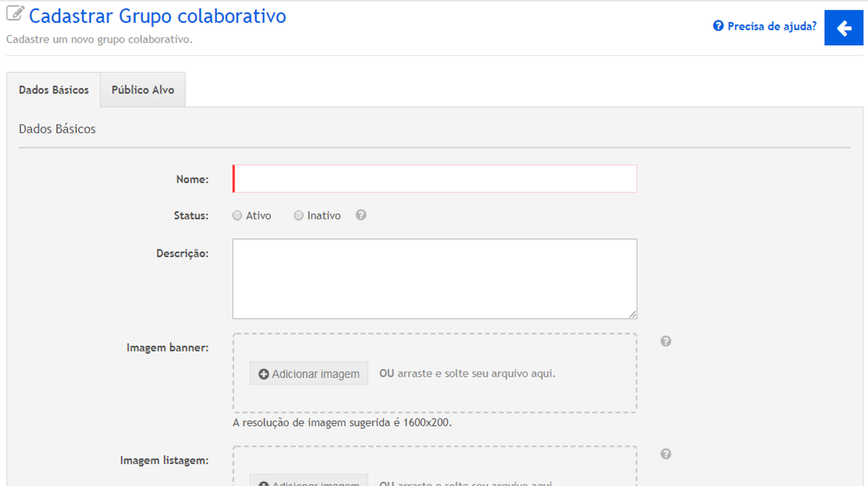Click the plus icon in banner 'Adicionar imagem'
This screenshot has width=868, height=486.
[x=264, y=374]
